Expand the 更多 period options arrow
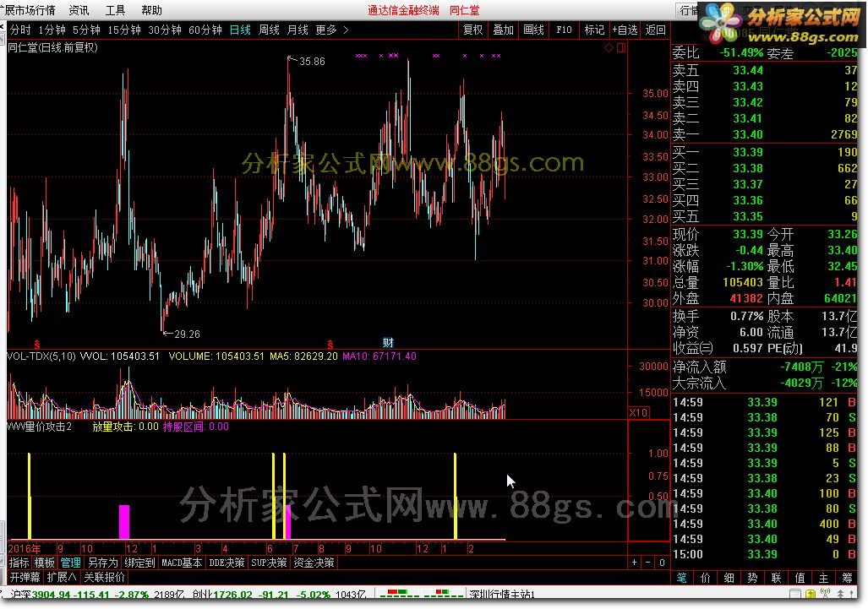 click(346, 30)
